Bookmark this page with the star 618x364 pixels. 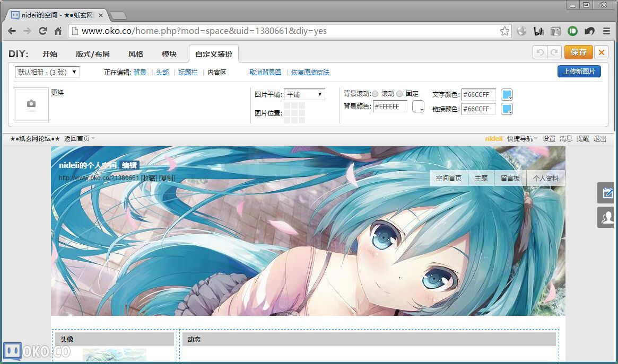(x=504, y=31)
